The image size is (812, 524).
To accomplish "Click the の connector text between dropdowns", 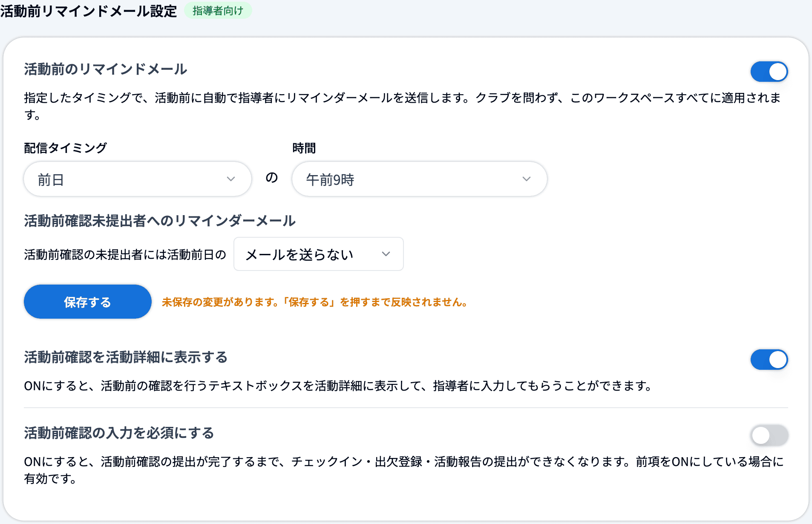I will click(x=272, y=177).
